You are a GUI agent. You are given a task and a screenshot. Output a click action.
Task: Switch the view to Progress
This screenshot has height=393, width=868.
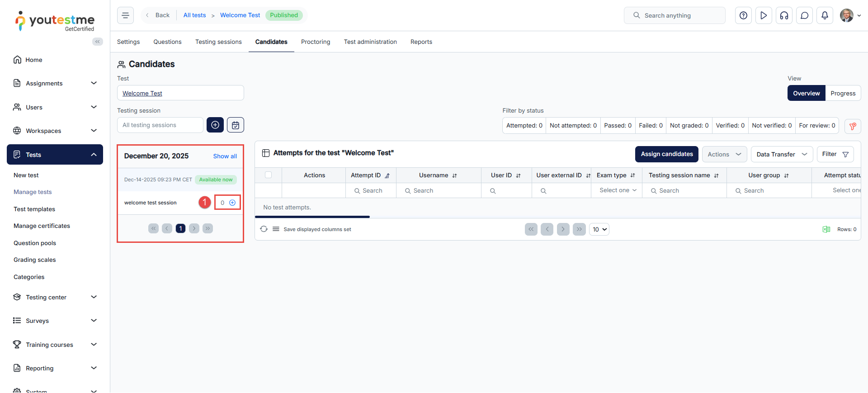[x=843, y=93]
